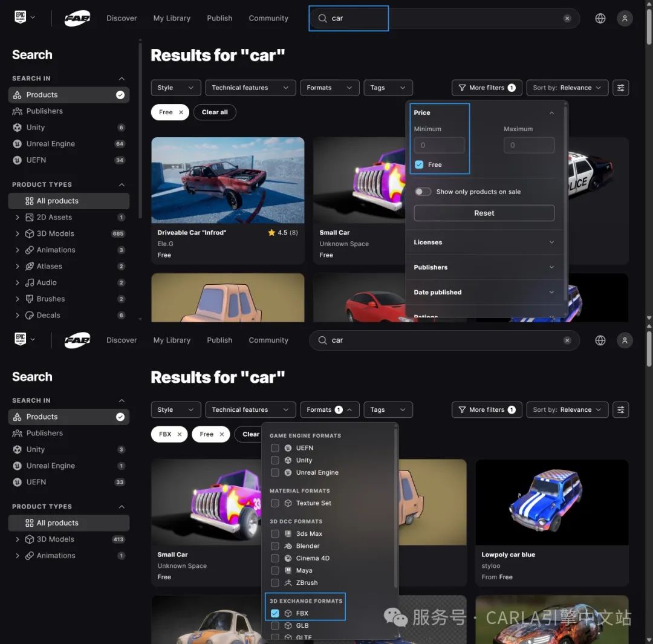Click All products grid icon in lower sidebar
The width and height of the screenshot is (653, 644).
[x=29, y=523]
